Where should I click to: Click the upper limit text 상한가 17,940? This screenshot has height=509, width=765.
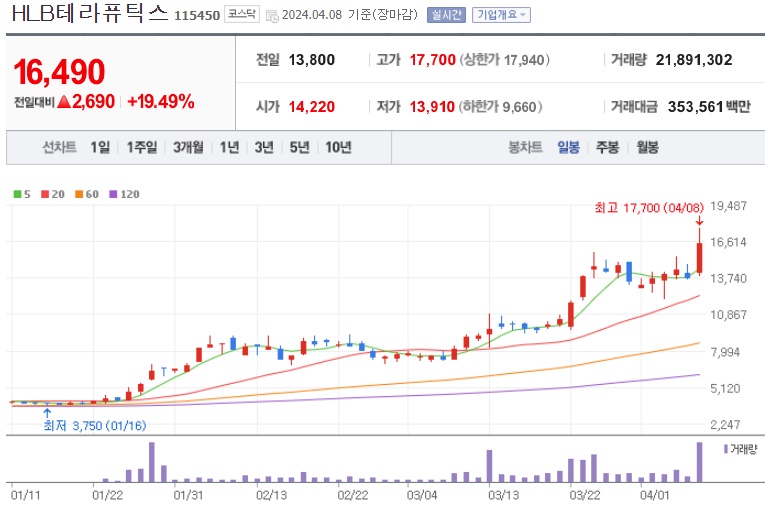click(x=504, y=60)
